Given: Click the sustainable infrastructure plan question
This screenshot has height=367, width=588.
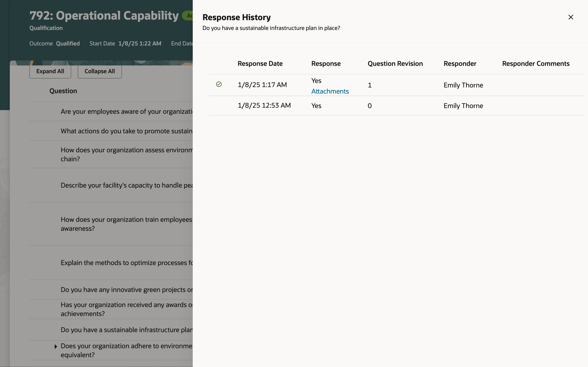Looking at the screenshot, I should [126, 330].
